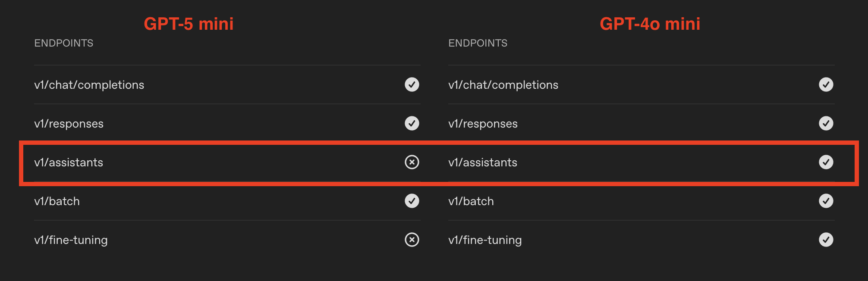The width and height of the screenshot is (868, 281).
Task: Click GPT-5 mini v1/chat/completions checkmark icon
Action: [x=412, y=84]
